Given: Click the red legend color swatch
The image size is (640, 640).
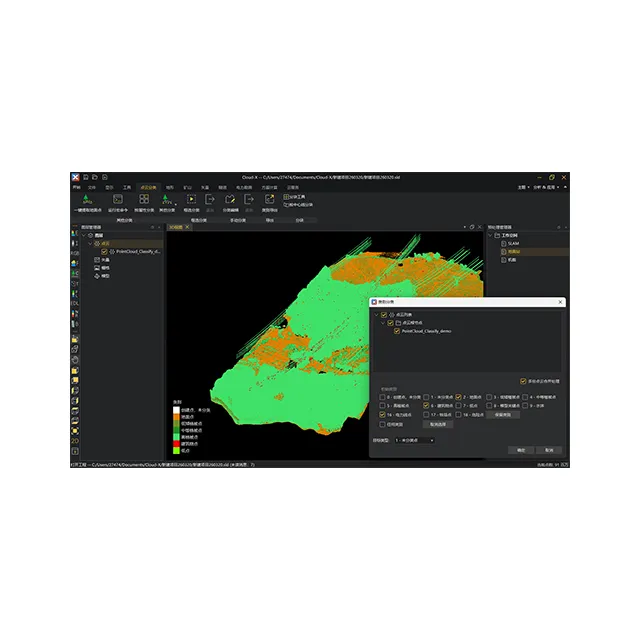Looking at the screenshot, I should coord(176,444).
